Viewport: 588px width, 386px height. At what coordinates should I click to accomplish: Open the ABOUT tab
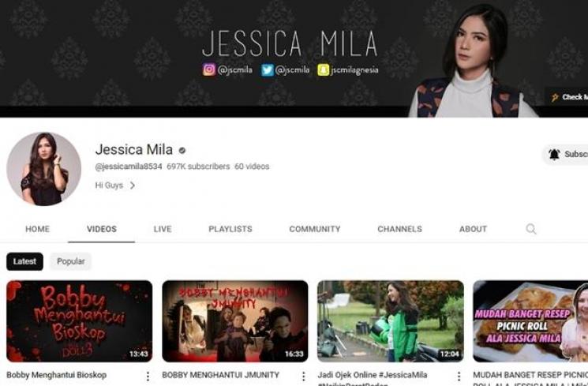tap(473, 229)
